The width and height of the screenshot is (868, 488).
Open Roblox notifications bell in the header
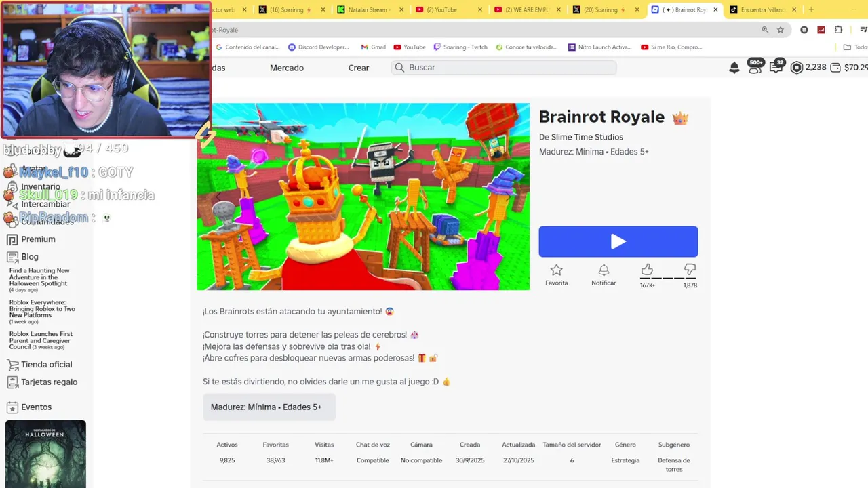pos(734,68)
